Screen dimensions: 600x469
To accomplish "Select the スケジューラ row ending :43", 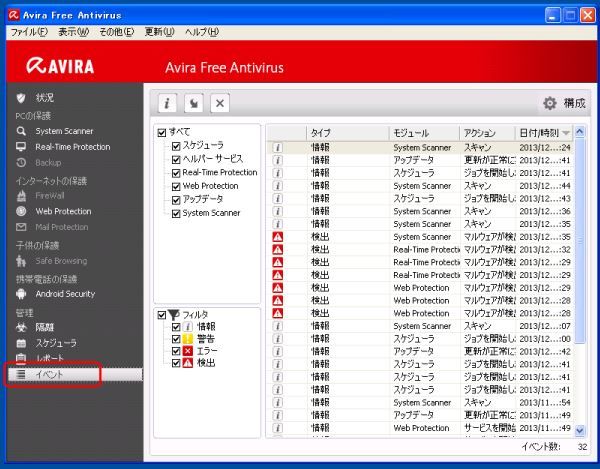I will point(419,199).
